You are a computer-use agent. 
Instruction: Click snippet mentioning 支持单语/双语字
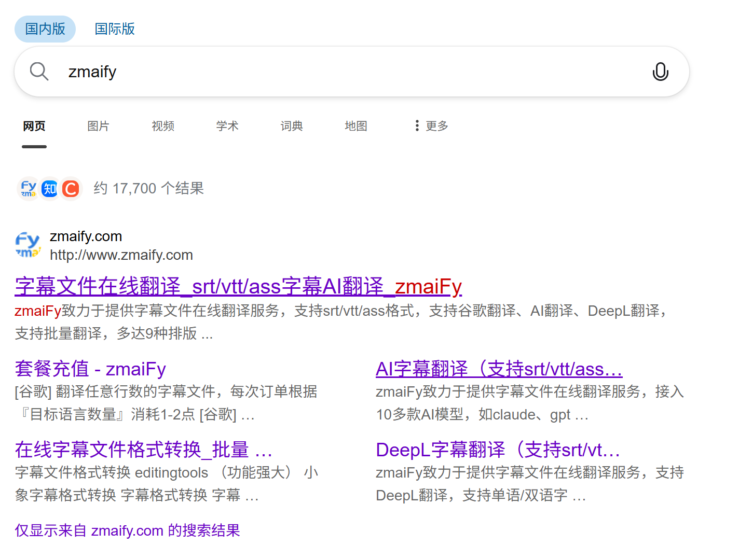530,484
